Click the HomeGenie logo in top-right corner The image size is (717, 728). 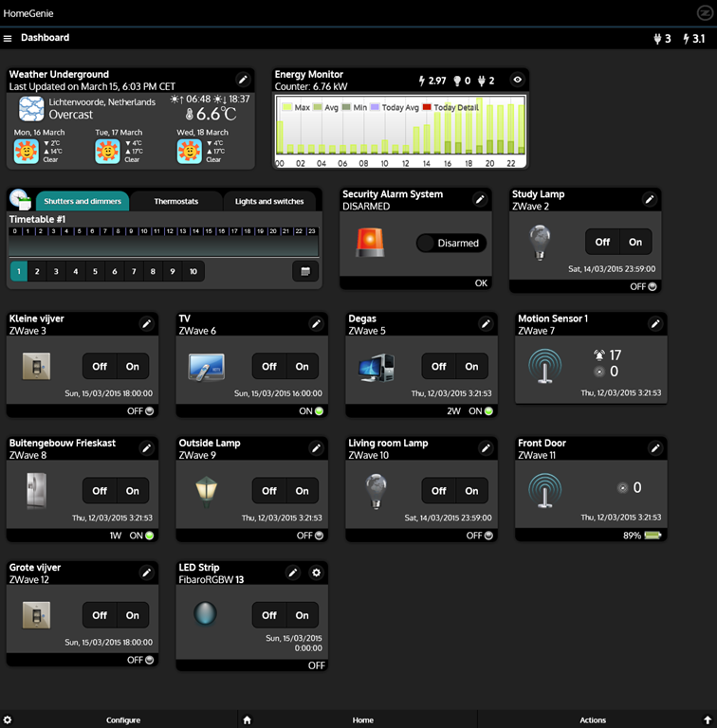pos(704,12)
